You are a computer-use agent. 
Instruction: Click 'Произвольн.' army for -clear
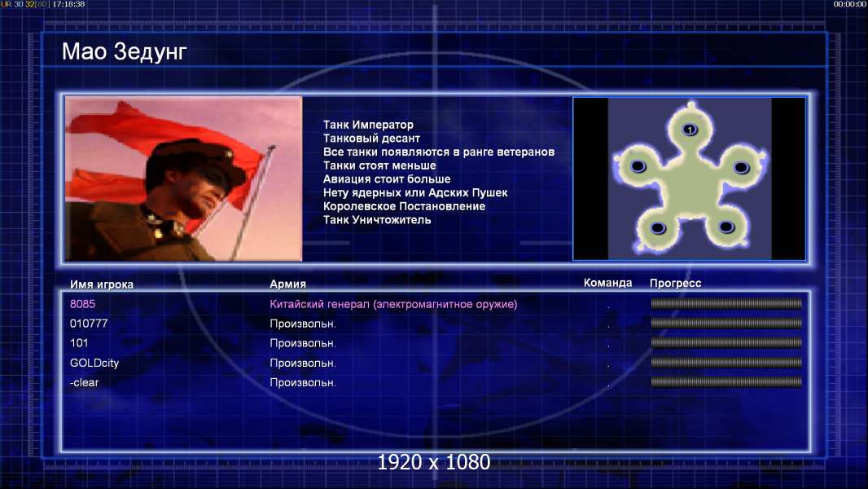pos(303,383)
